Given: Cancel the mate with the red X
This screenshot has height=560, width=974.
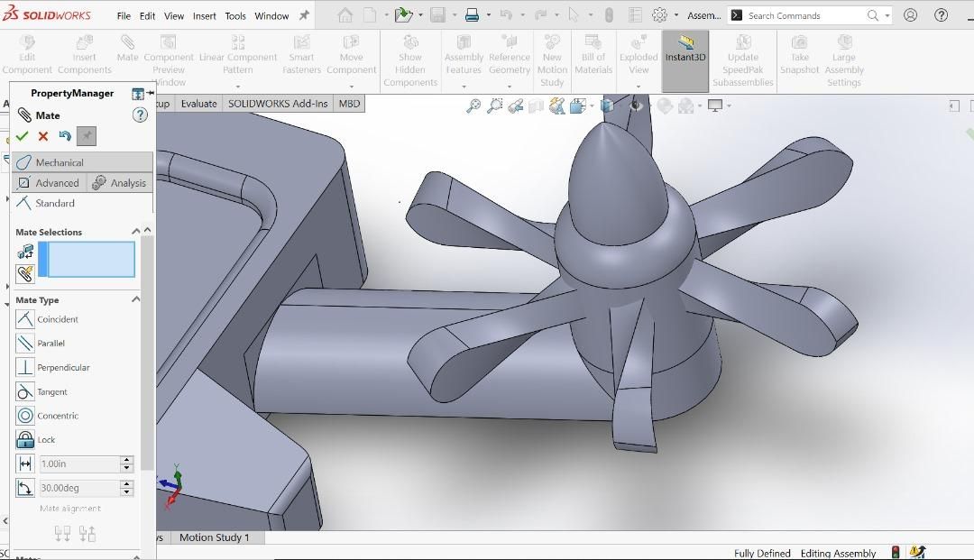Looking at the screenshot, I should tap(43, 135).
